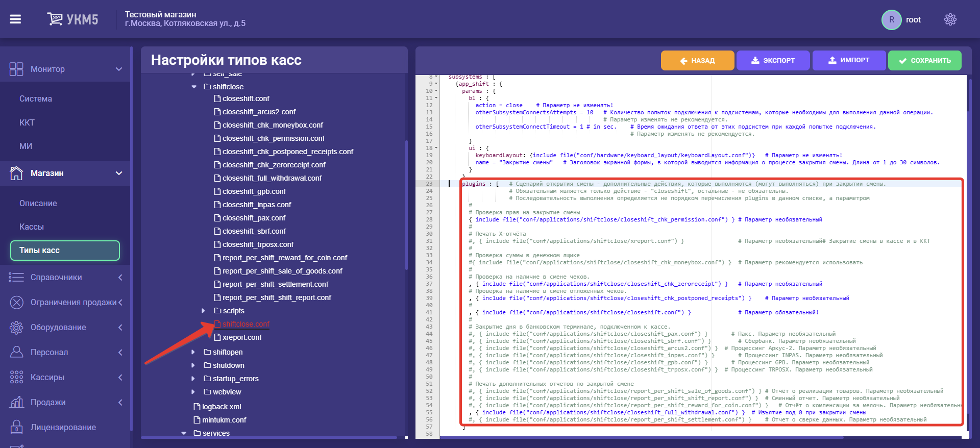Click the Лицензирование lock icon
Image resolution: width=980 pixels, height=448 pixels.
coord(16,427)
